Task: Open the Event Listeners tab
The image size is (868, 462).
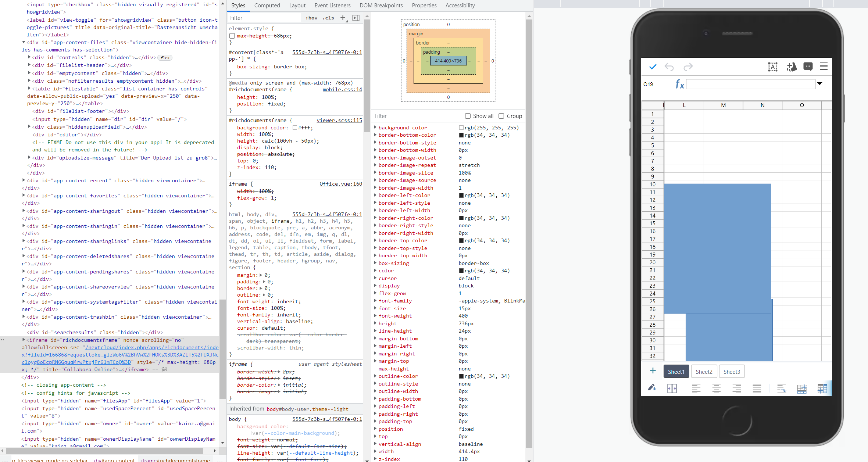Action: pyautogui.click(x=332, y=6)
